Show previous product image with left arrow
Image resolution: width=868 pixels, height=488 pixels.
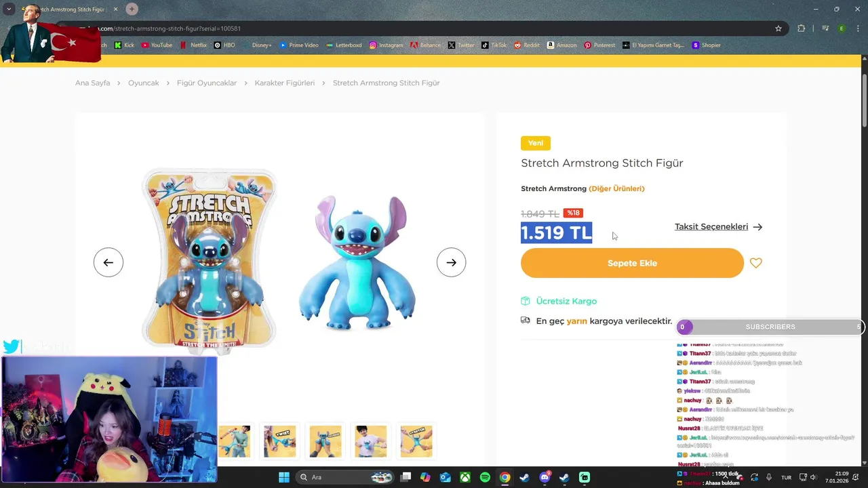(x=108, y=262)
